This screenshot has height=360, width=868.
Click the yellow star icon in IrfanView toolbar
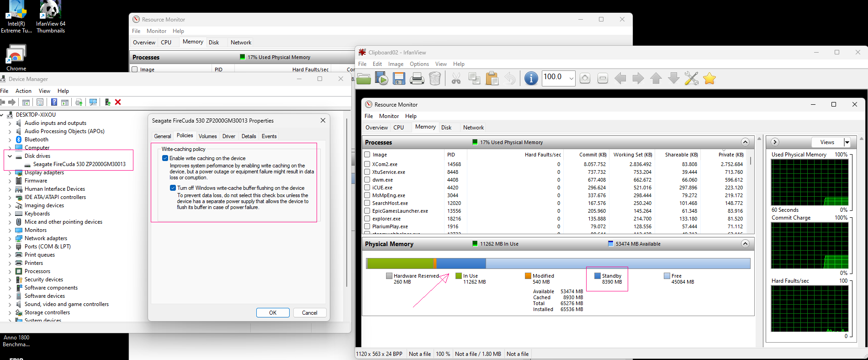coord(709,78)
